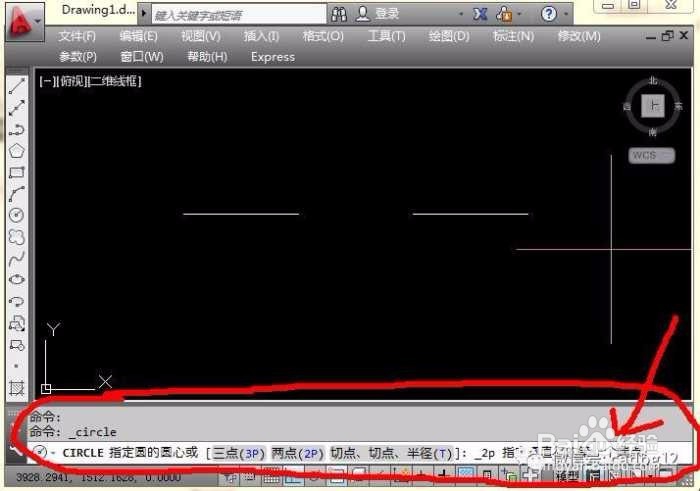Select the Point tool
The width and height of the screenshot is (700, 491).
[17, 366]
